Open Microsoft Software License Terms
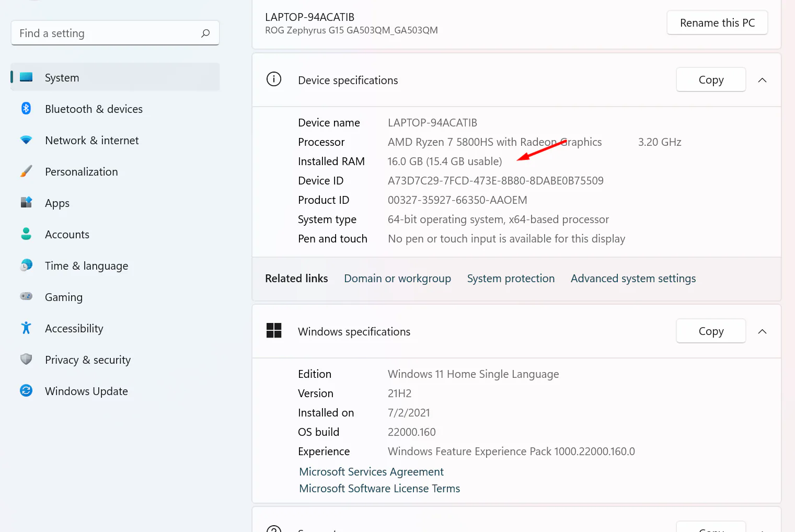795x532 pixels. point(379,489)
